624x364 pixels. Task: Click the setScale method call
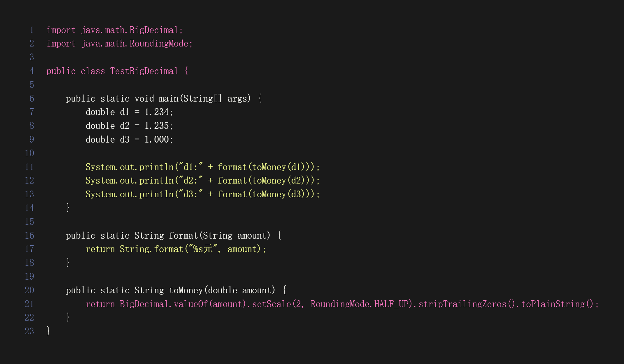click(271, 304)
